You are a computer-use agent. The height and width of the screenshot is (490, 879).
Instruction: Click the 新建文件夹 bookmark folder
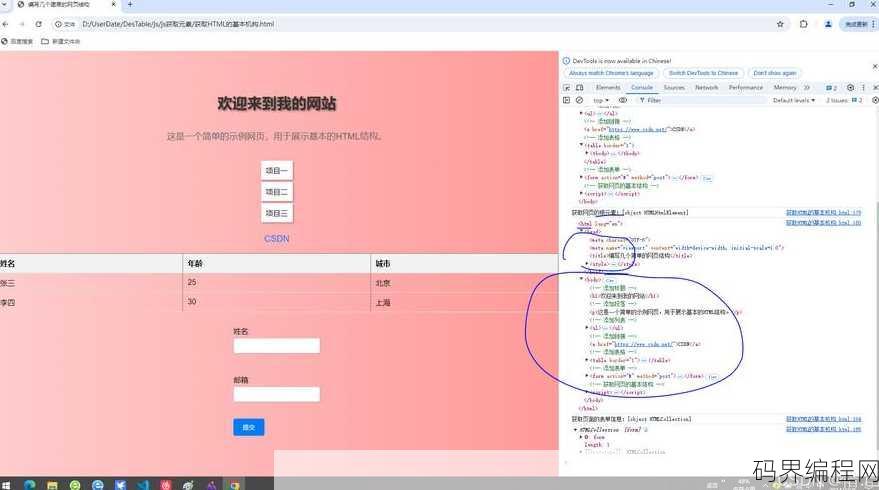tap(61, 41)
